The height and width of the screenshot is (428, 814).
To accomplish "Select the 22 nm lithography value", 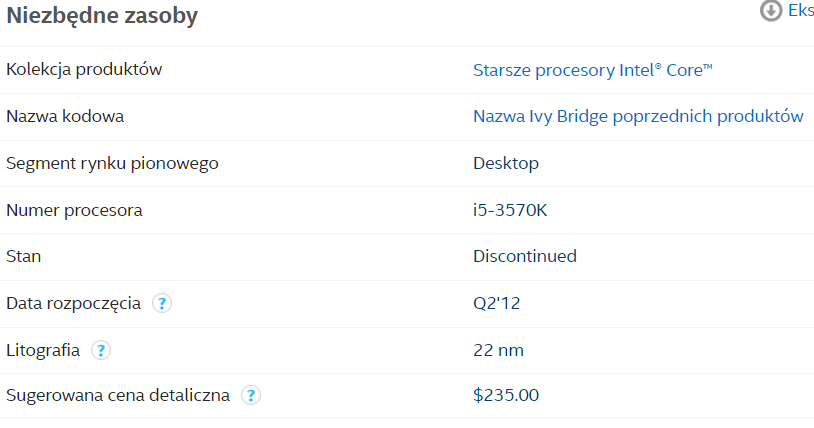I will pyautogui.click(x=498, y=351).
